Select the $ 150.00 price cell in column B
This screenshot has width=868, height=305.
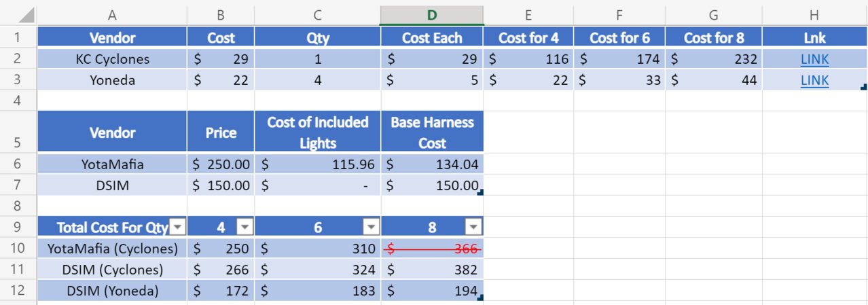click(221, 185)
